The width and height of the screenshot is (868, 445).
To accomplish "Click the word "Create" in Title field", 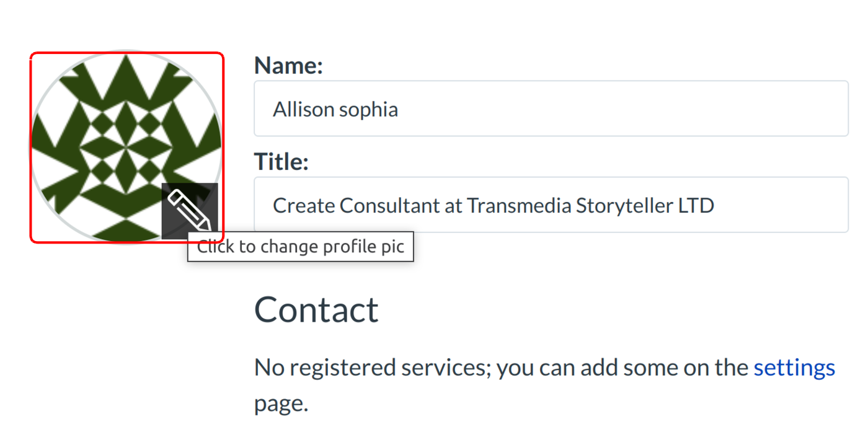I will pos(304,205).
